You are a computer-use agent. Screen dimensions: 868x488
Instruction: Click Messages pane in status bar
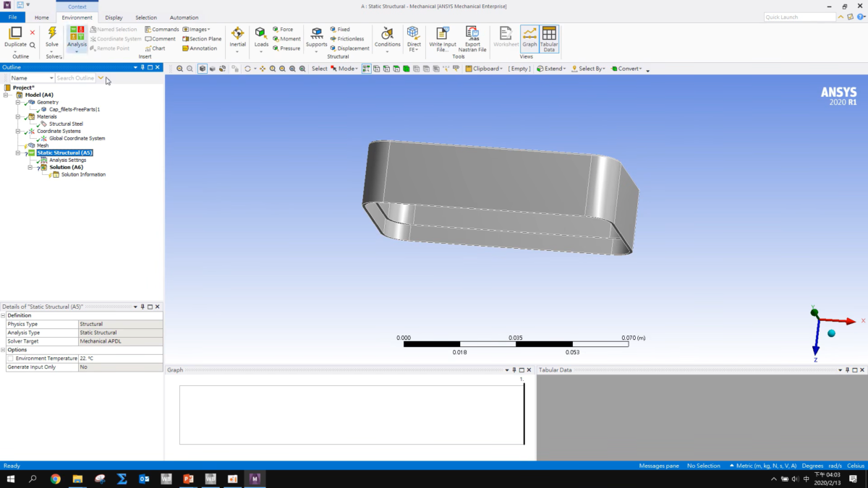[x=659, y=466]
